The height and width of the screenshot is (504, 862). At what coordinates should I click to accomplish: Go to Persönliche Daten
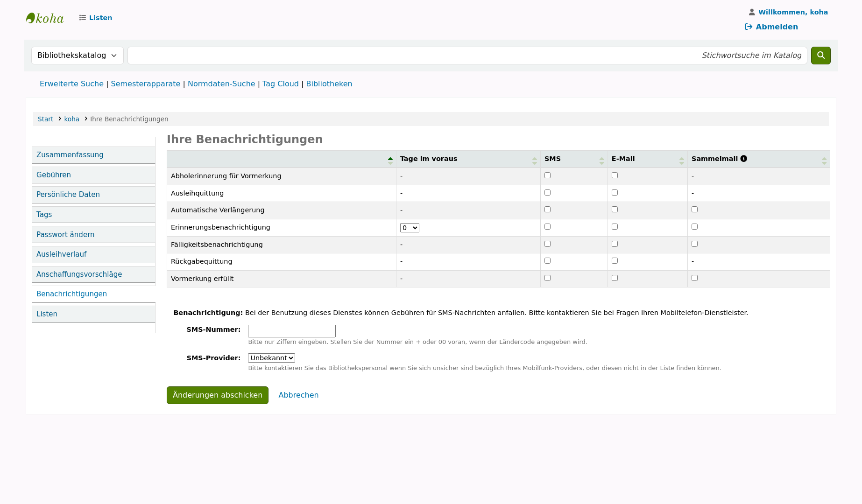point(93,195)
